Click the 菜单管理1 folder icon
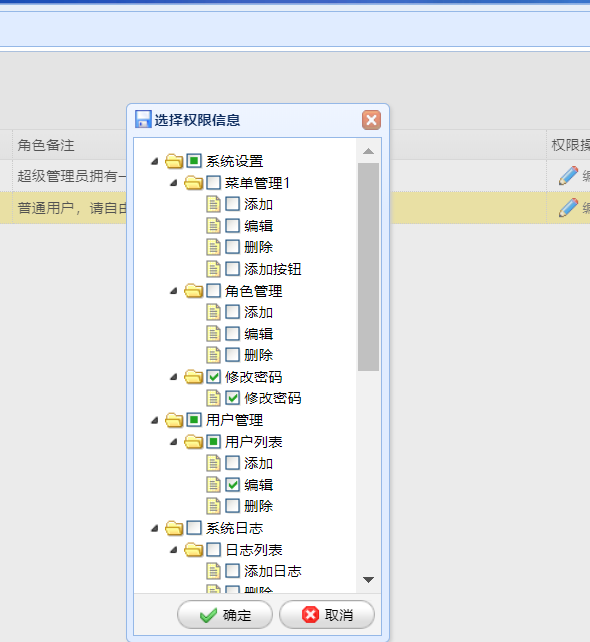The image size is (590, 642). point(193,183)
